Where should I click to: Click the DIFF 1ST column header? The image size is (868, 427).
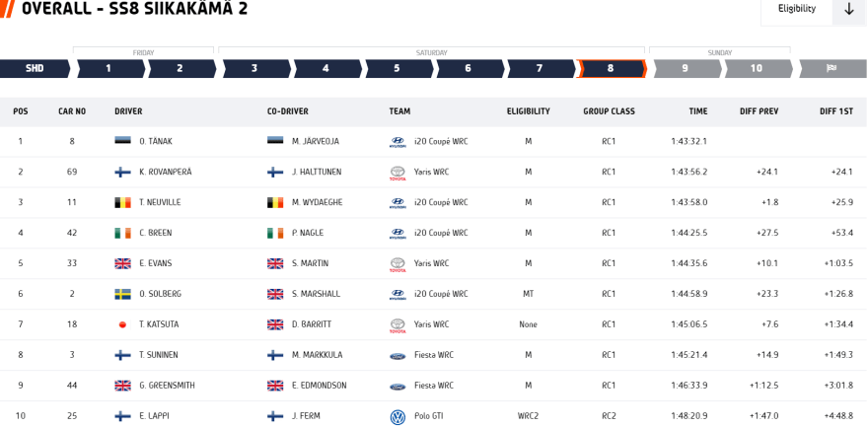tap(835, 111)
